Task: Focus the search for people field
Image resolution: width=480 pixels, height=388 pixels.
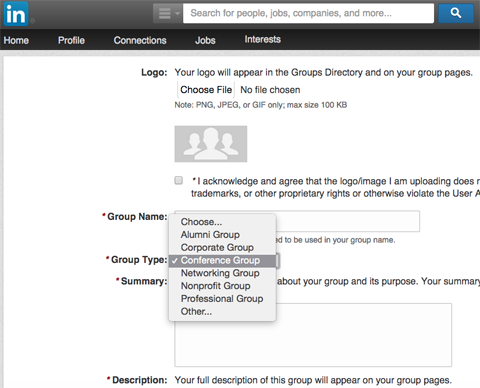Action: click(x=308, y=13)
